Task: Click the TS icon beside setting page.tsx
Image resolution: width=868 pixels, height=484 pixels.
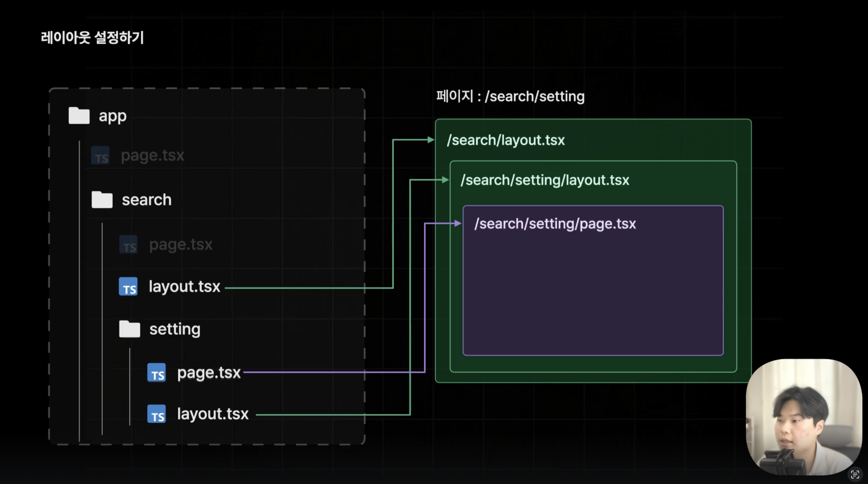Action: (157, 372)
